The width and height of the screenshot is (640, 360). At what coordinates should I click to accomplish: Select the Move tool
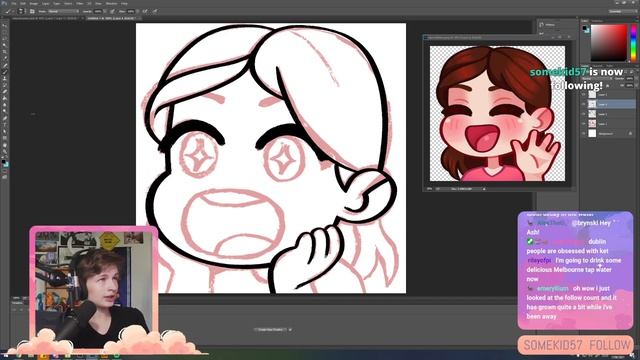click(5, 25)
